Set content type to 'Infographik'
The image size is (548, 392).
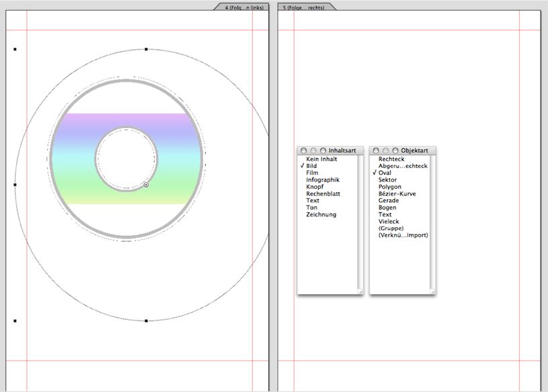tap(323, 180)
